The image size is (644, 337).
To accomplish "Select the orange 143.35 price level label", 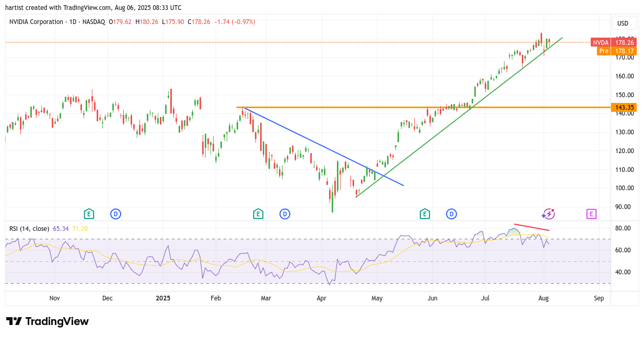I will (625, 107).
